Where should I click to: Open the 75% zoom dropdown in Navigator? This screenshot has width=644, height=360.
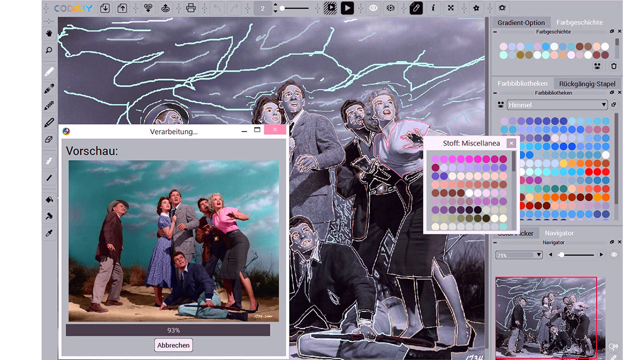(x=519, y=255)
